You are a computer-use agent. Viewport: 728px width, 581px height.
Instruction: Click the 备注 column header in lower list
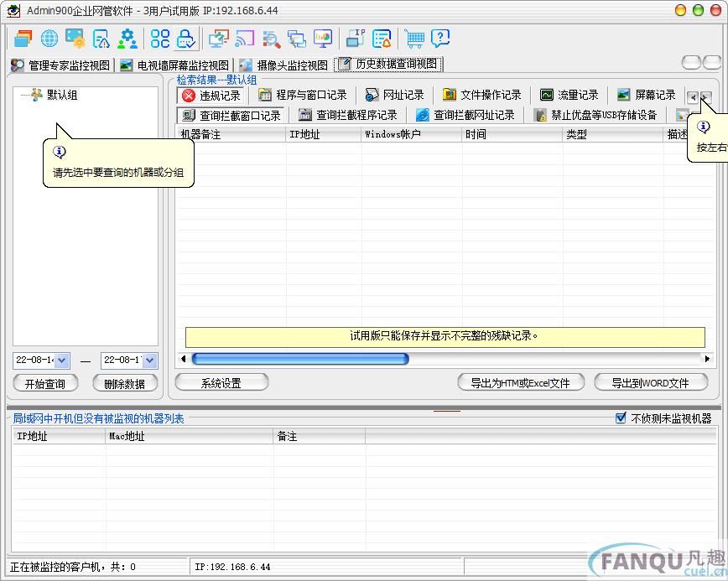[x=319, y=436]
